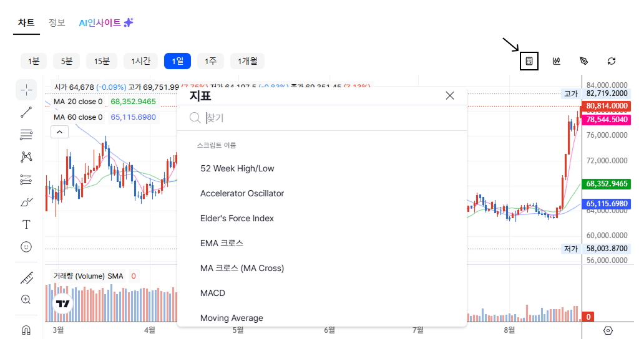Select the pattern drawing tool
Screen dimensions: 644x349
tap(26, 157)
